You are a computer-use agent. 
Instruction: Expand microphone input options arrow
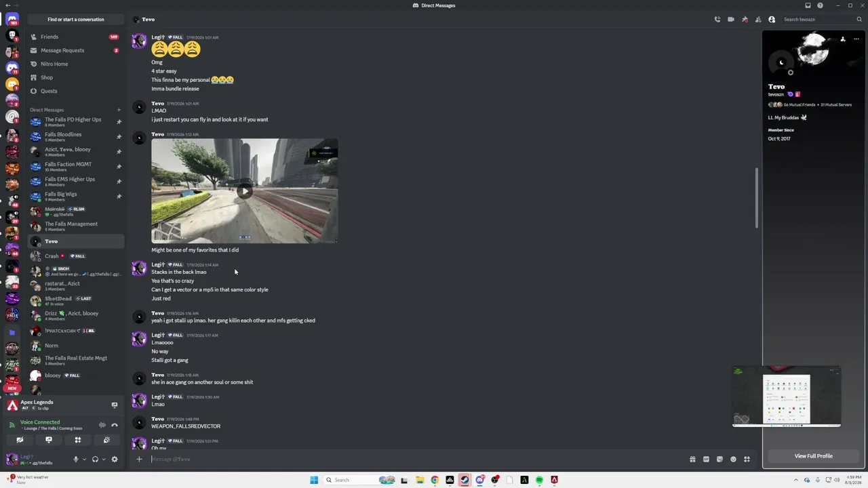[x=84, y=460]
